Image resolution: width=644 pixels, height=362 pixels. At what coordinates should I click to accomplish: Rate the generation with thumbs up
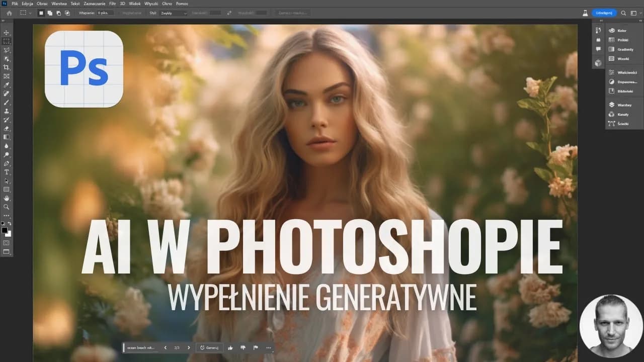[231, 347]
